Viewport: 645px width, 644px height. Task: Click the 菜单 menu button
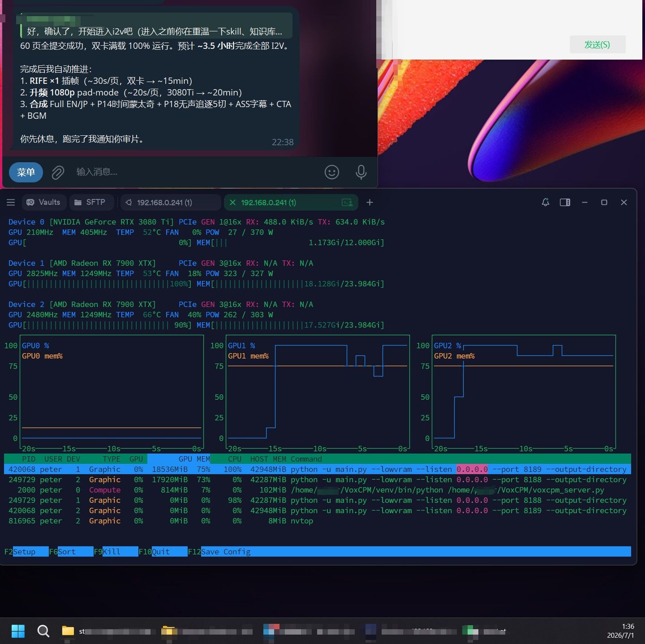pyautogui.click(x=26, y=172)
